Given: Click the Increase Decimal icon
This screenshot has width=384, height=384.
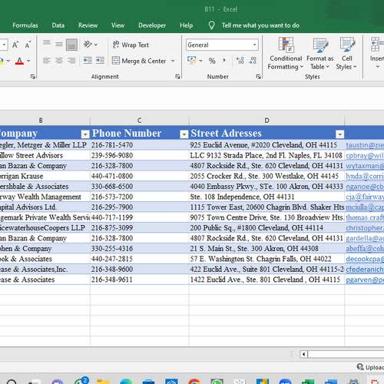Looking at the screenshot, I should point(240,61).
